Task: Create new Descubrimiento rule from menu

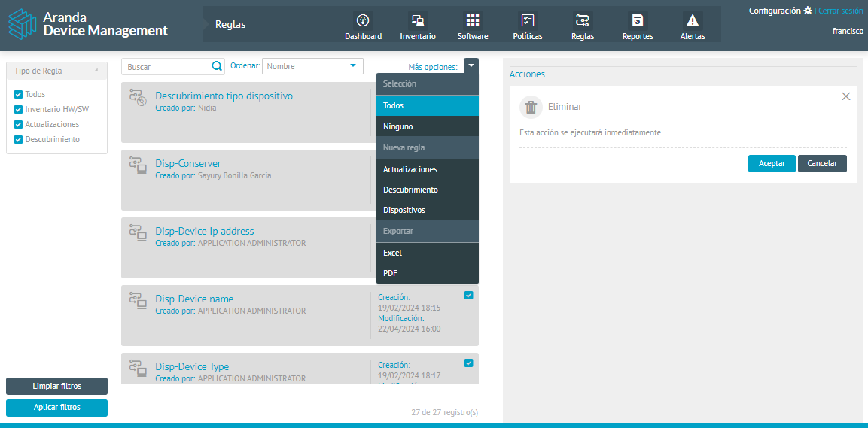Action: (428, 190)
